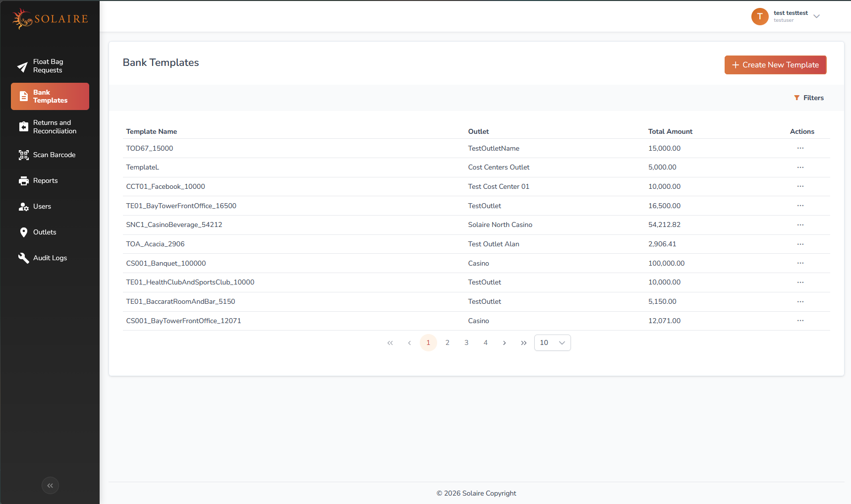
Task: Click the Bank Templates page heading
Action: 161,62
